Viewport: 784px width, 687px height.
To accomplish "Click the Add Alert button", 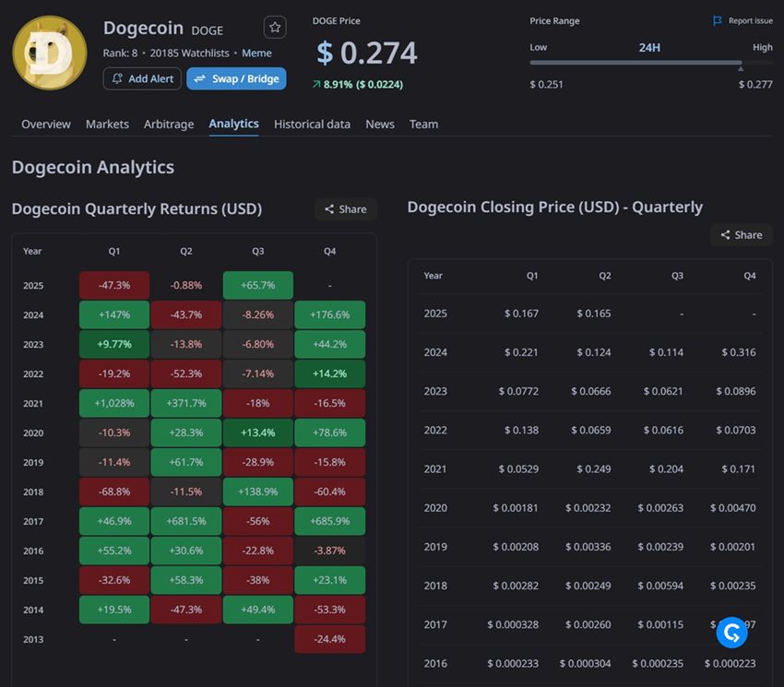I will (142, 78).
